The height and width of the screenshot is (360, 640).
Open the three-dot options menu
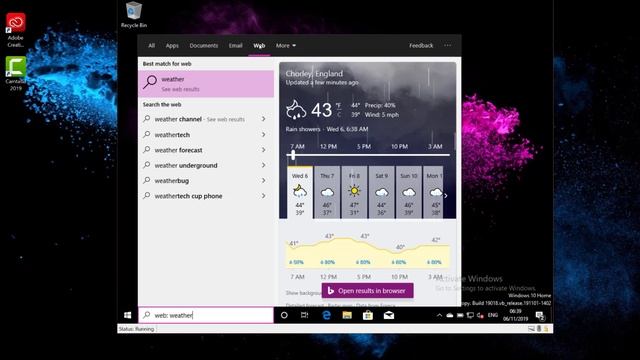pyautogui.click(x=448, y=46)
